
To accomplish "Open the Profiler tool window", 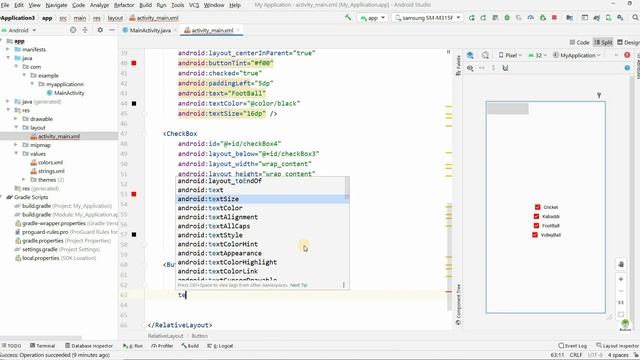I will point(162,346).
